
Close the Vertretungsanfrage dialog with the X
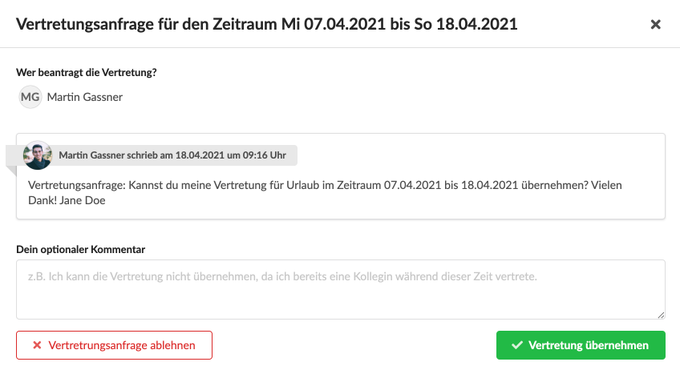pyautogui.click(x=655, y=24)
